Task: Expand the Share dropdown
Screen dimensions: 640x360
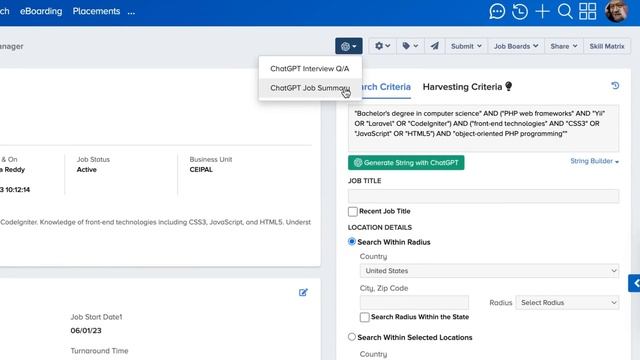Action: tap(564, 46)
